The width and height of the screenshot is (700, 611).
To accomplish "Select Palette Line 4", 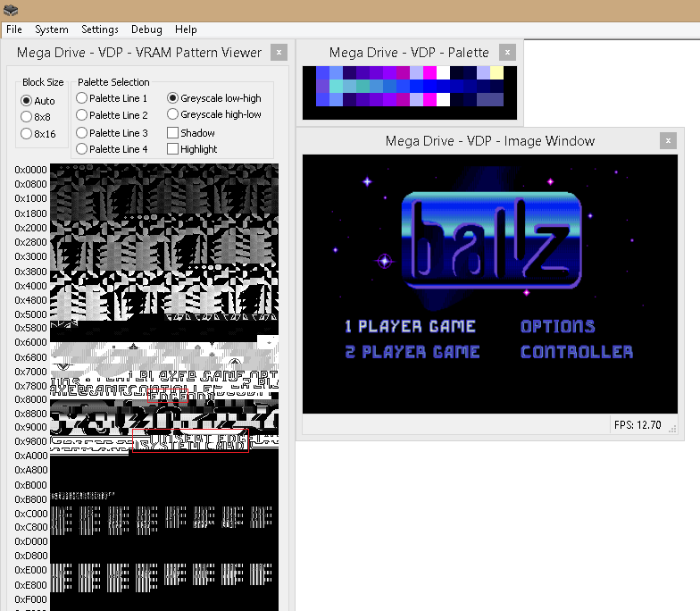I will pos(112,148).
